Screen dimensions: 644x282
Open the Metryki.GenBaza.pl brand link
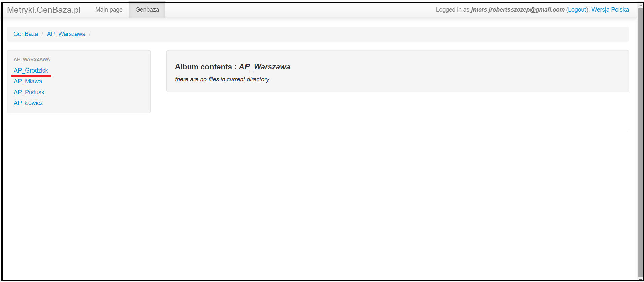tap(43, 10)
